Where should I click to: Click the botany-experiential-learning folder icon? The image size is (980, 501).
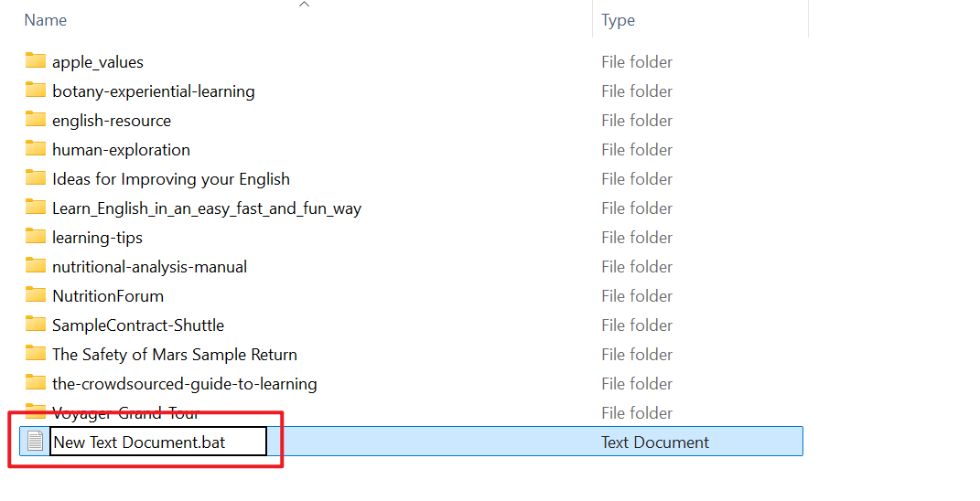point(36,90)
